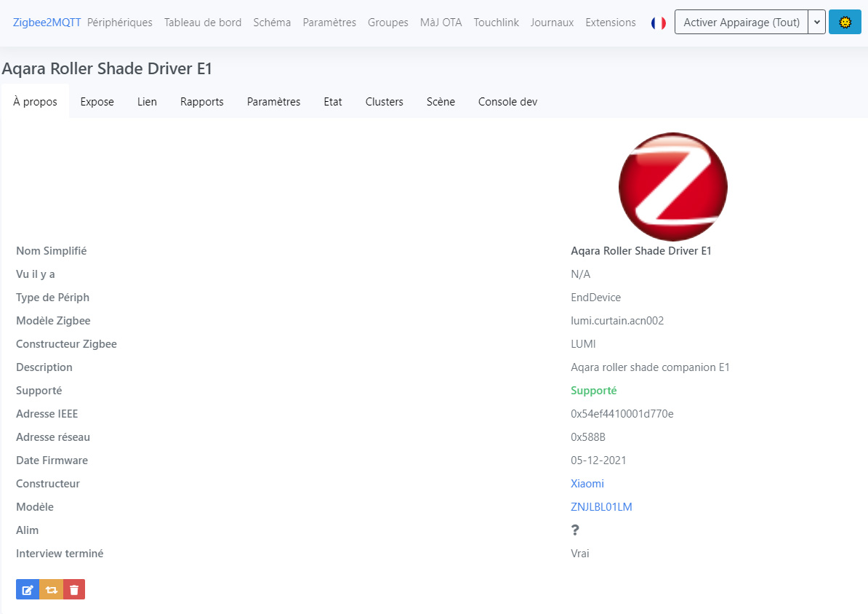Open the device Paramètres tab
This screenshot has width=868, height=614.
pyautogui.click(x=273, y=101)
